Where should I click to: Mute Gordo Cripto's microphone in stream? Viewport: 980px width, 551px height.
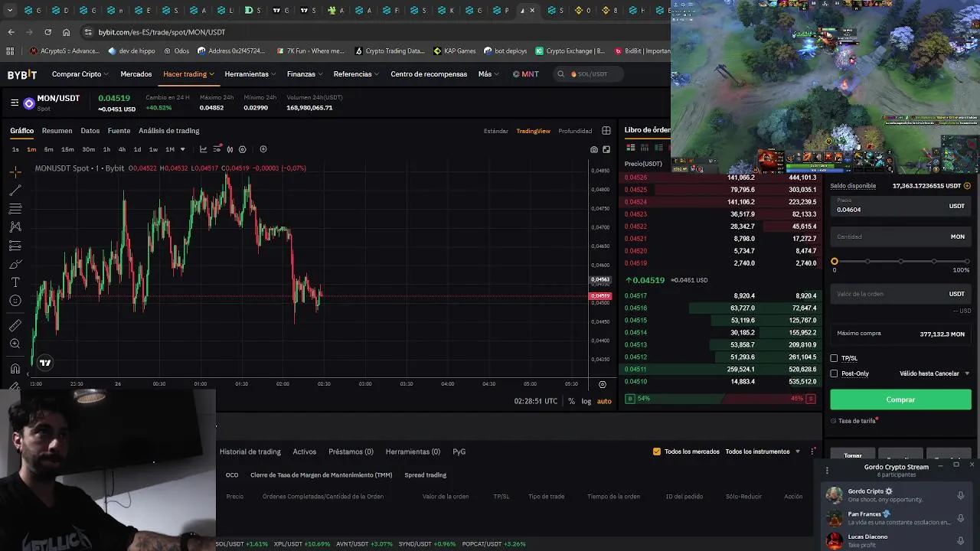point(960,495)
